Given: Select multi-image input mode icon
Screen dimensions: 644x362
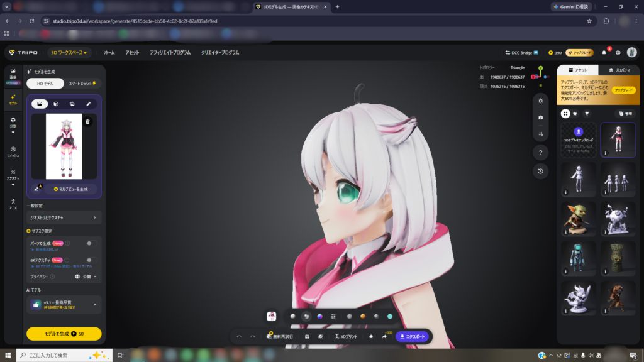Looking at the screenshot, I should pos(72,104).
